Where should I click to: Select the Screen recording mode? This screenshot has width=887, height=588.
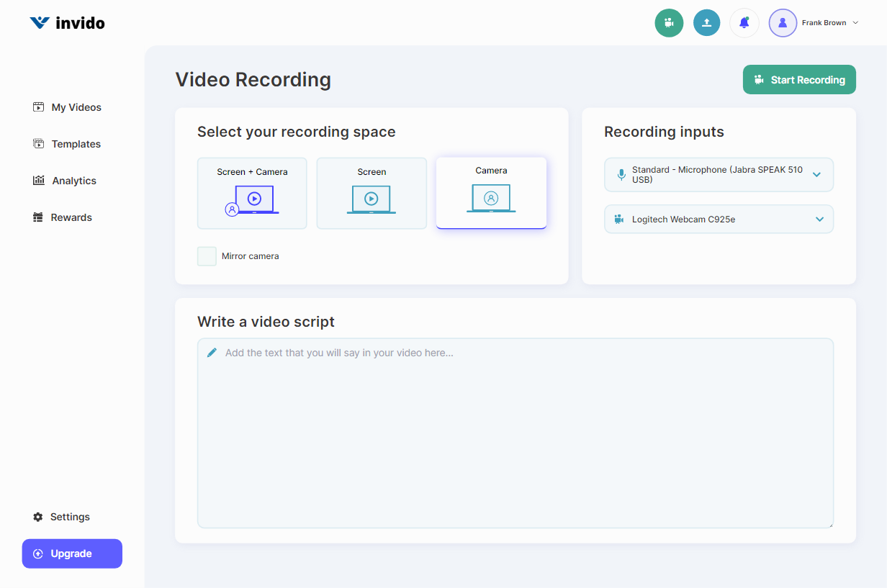point(372,193)
